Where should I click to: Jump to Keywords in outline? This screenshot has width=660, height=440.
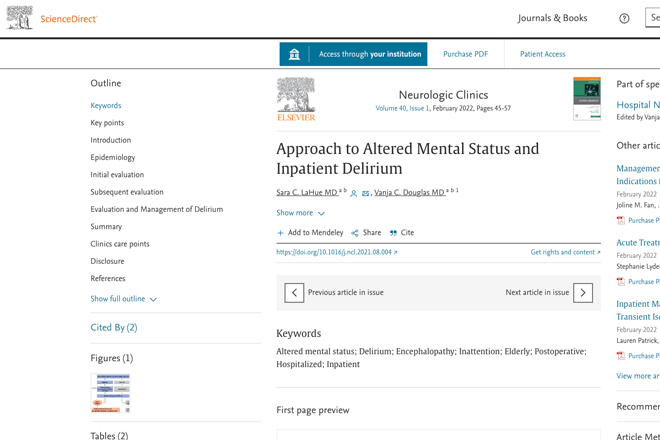106,105
